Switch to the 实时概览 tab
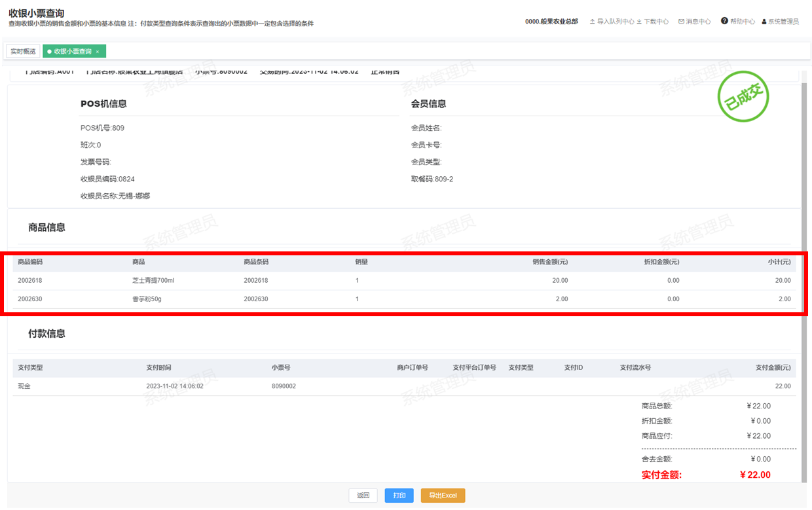812x510 pixels. tap(23, 51)
